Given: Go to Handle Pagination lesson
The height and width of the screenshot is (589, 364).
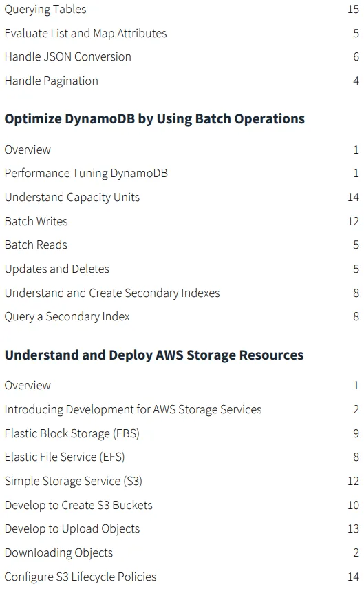Looking at the screenshot, I should point(52,81).
